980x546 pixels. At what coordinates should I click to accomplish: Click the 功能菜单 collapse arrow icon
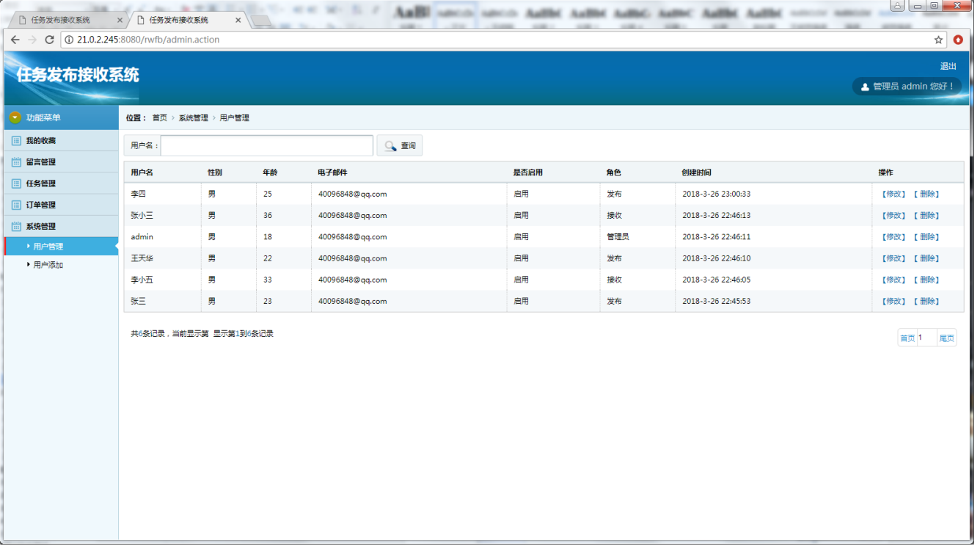15,117
